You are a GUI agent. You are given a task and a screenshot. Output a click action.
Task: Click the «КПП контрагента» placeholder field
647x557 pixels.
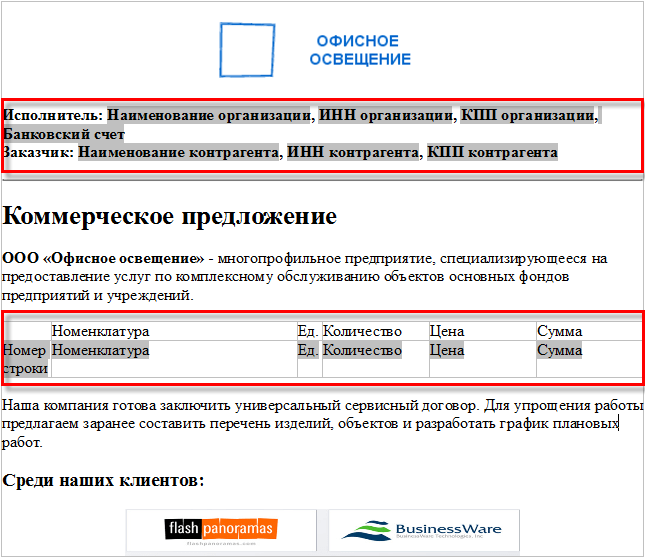[x=491, y=153]
